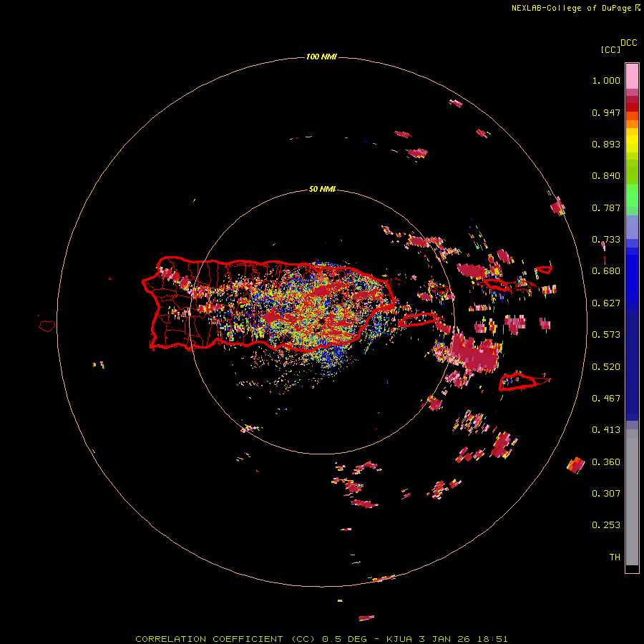Click the 0.840 scale value
The image size is (644, 644).
click(606, 176)
